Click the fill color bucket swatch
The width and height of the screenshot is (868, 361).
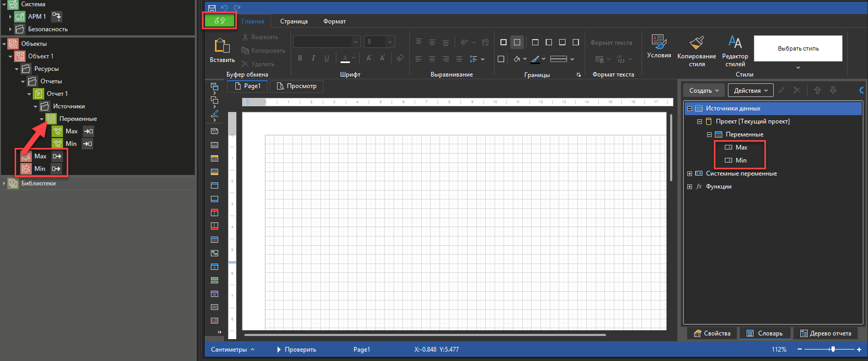517,59
